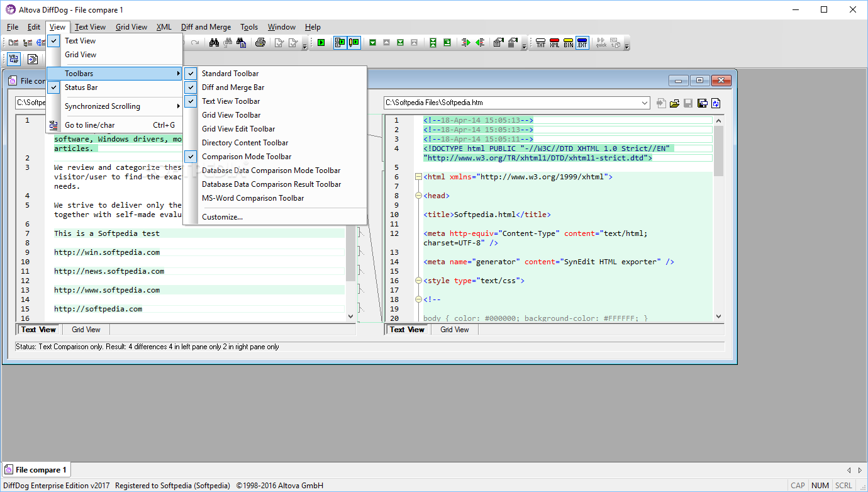Select the EXT file-extension comparison mode icon
The width and height of the screenshot is (868, 492).
point(582,43)
